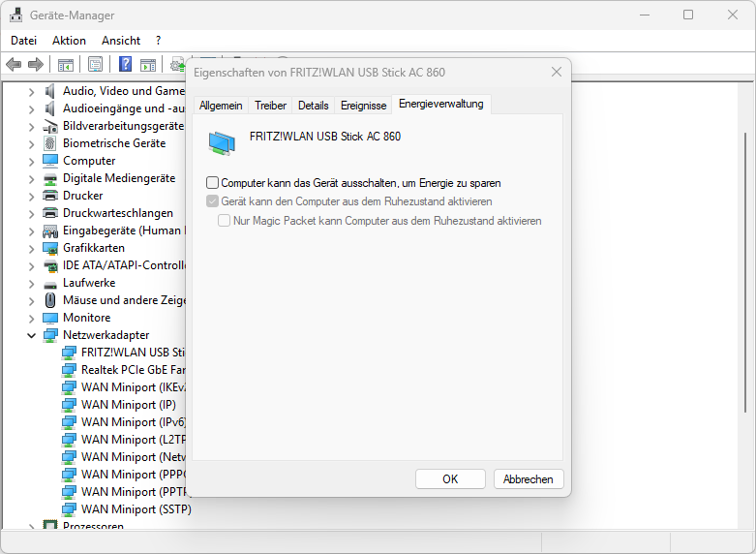Image resolution: width=756 pixels, height=554 pixels.
Task: Click the Grafikkarten display adapter icon
Action: (x=50, y=248)
